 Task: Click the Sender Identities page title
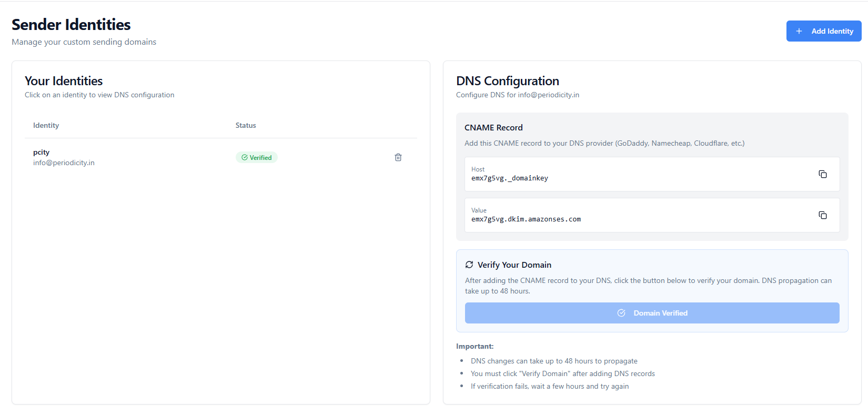tap(71, 25)
